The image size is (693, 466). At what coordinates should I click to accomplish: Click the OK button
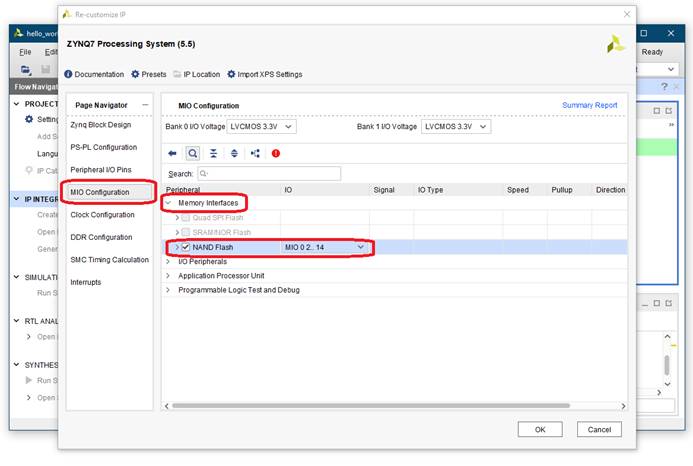(539, 429)
